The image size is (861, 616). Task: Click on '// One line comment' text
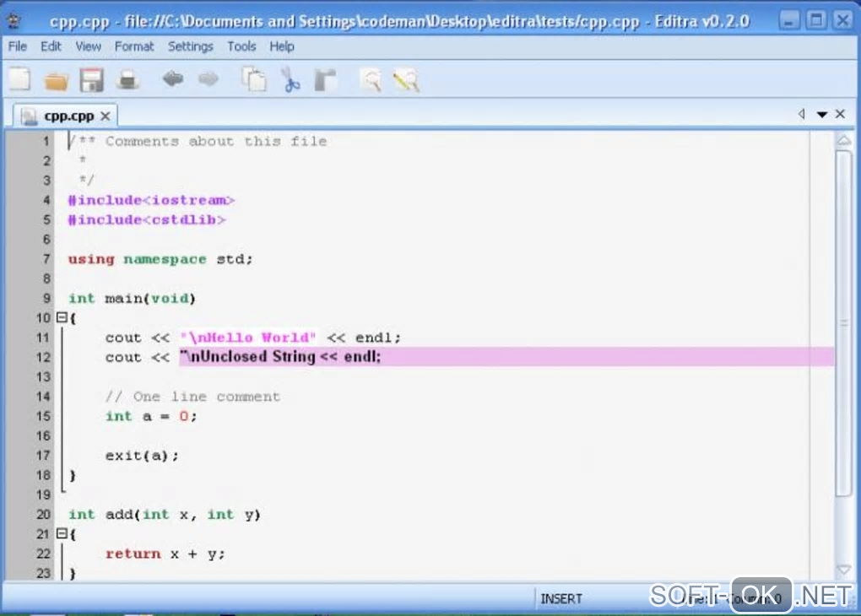(192, 397)
